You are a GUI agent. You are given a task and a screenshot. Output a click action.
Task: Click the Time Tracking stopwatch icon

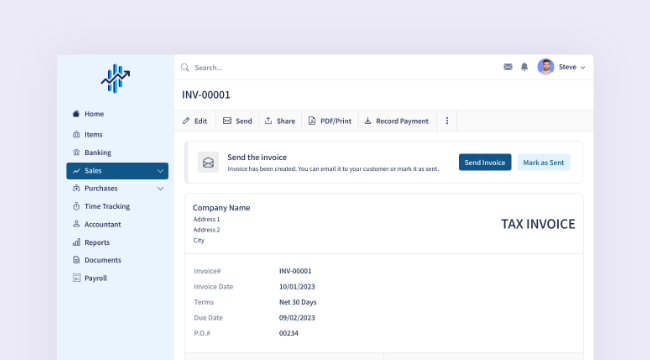(76, 206)
